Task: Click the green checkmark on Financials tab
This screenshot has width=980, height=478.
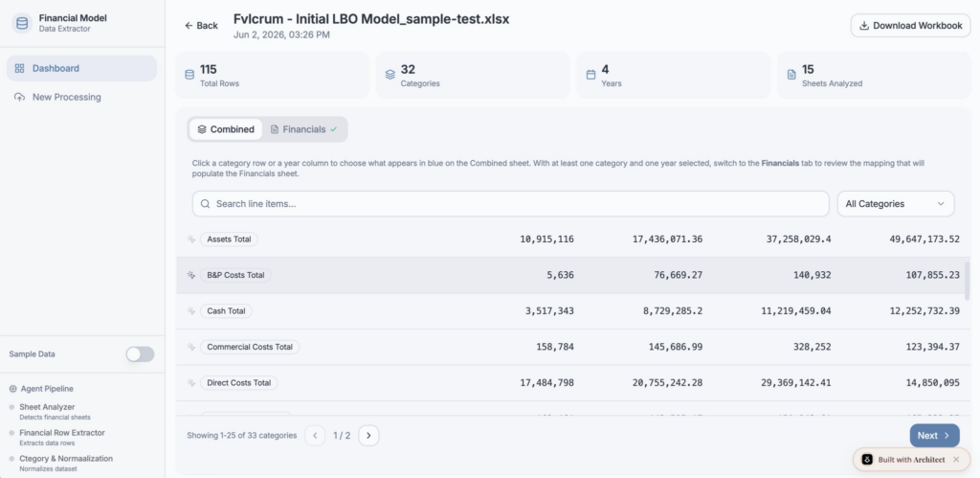Action: coord(334,129)
